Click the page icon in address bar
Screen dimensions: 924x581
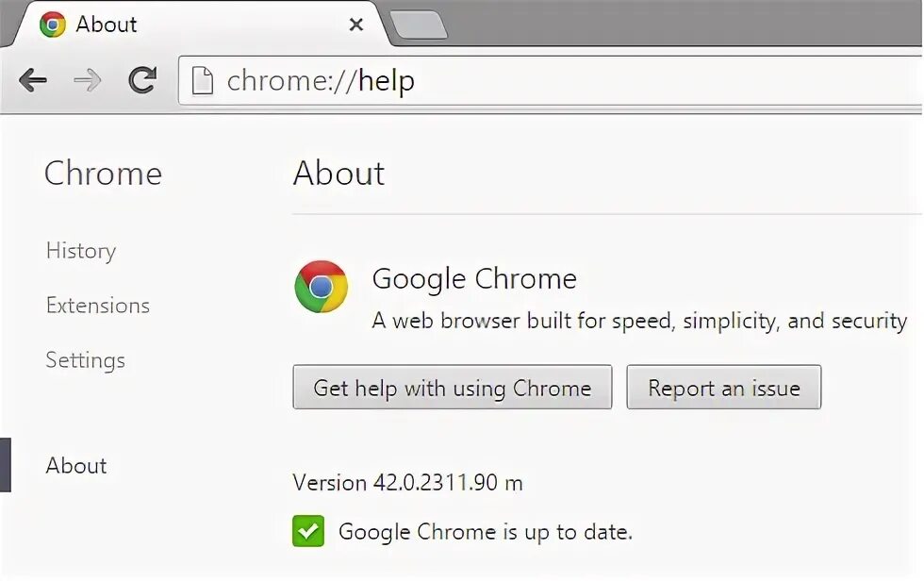(x=202, y=80)
